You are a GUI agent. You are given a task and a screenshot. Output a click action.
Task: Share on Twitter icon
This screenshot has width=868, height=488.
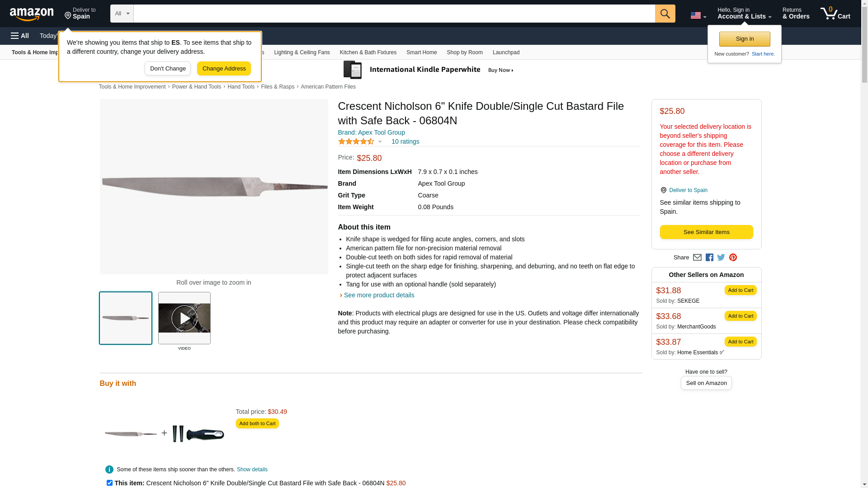coord(721,258)
